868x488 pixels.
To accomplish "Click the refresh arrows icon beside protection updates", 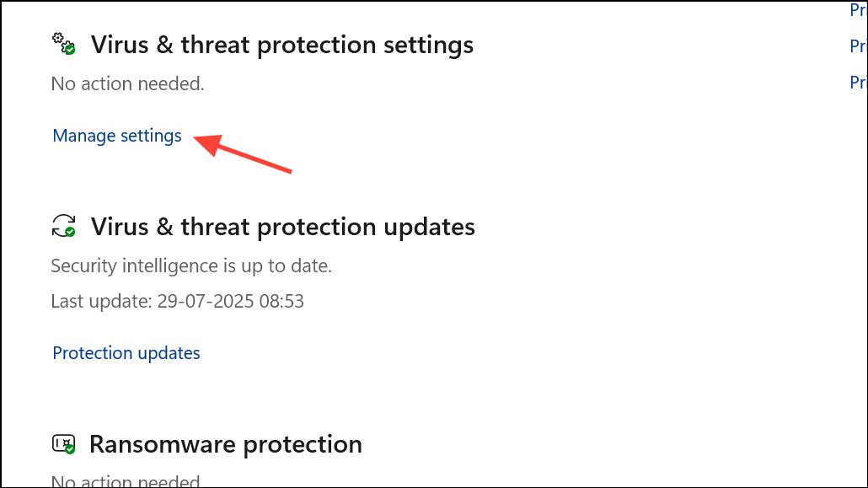I will coord(63,226).
